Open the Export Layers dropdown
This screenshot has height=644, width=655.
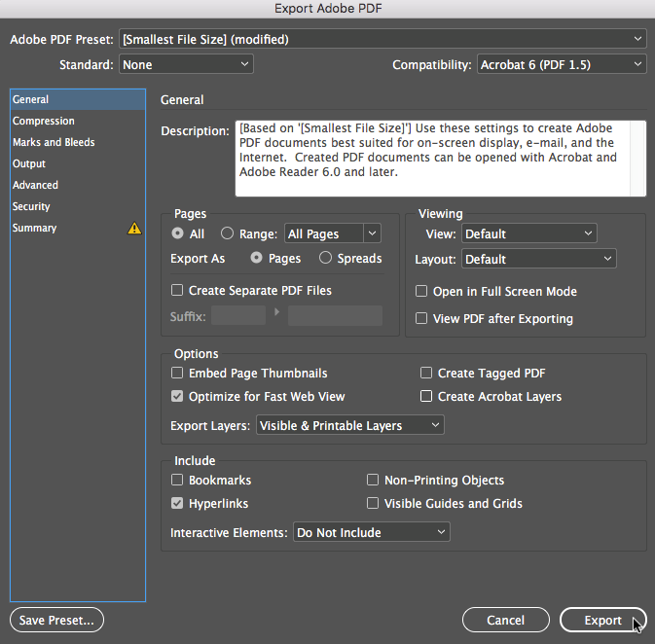[349, 426]
